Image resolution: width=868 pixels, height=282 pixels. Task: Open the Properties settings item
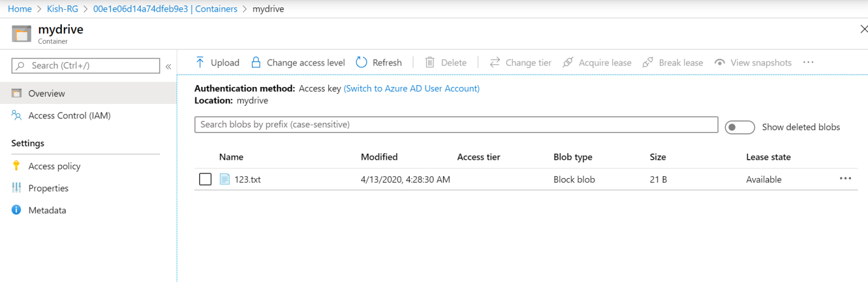49,188
